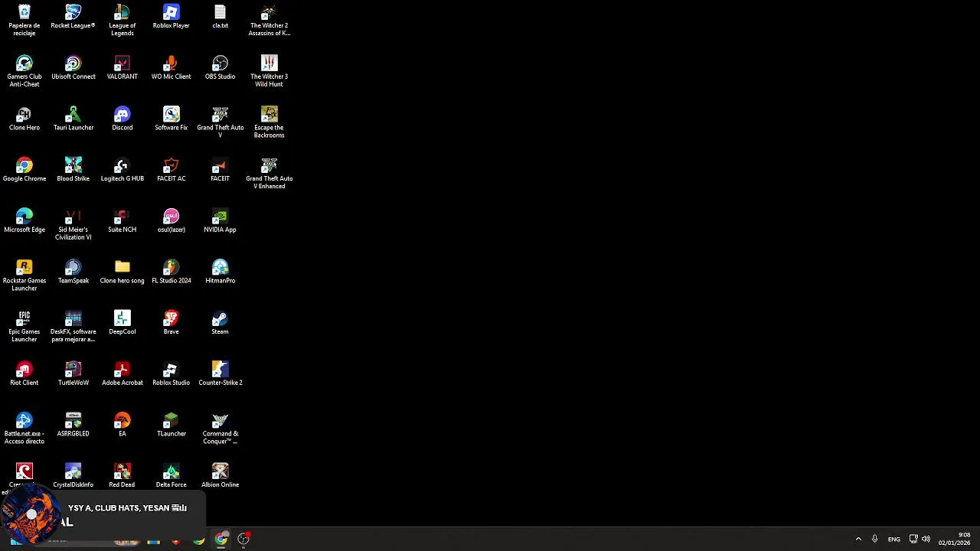Screen dimensions: 980x551
Task: Select the TeamSpeak desktop shortcut
Action: coord(73,272)
